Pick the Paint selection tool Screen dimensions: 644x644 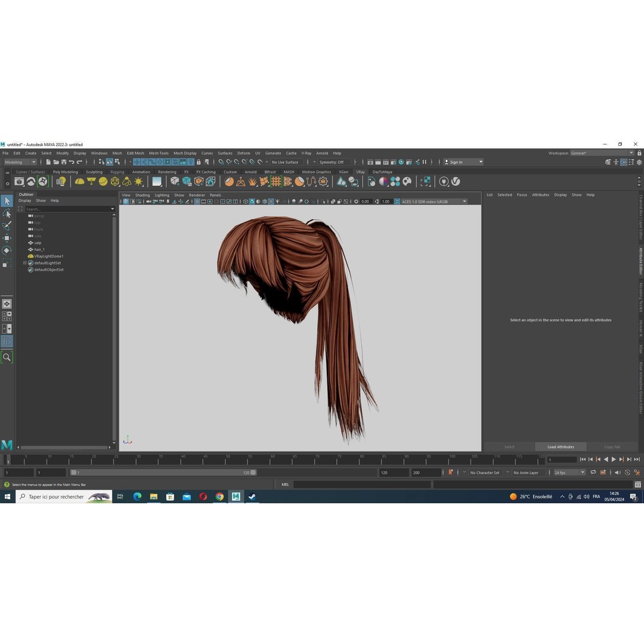click(7, 226)
